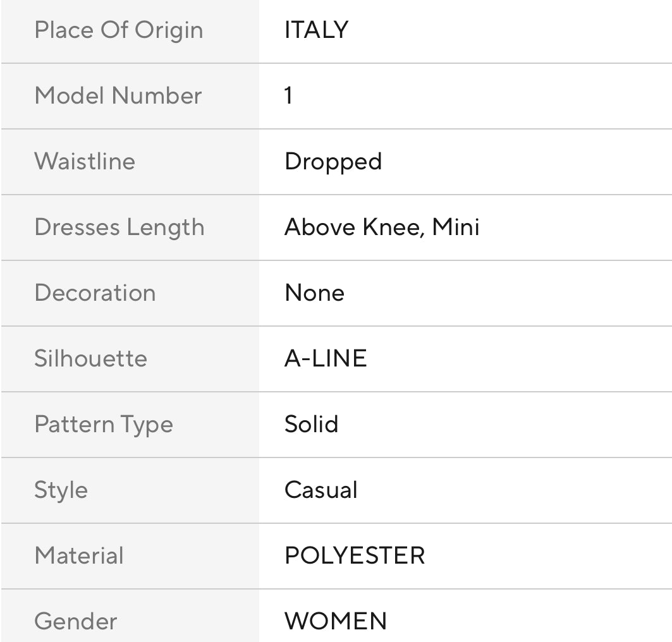Select the Solid pattern value
The width and height of the screenshot is (672, 642).
point(312,425)
